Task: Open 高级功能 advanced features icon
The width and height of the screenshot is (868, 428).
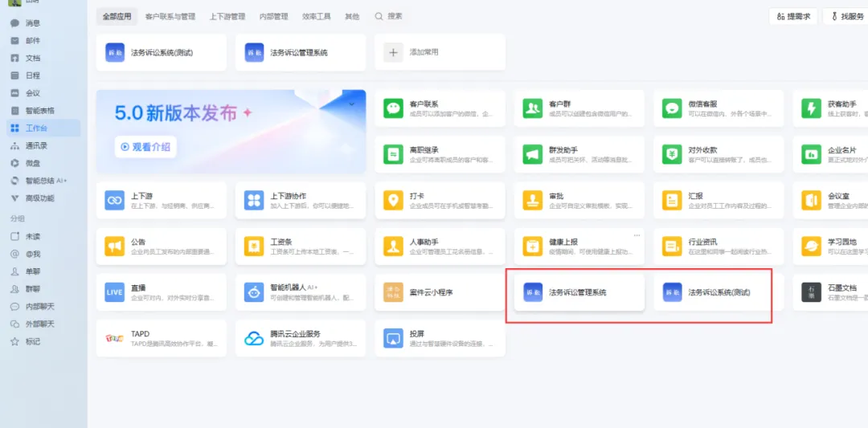Action: (x=15, y=198)
